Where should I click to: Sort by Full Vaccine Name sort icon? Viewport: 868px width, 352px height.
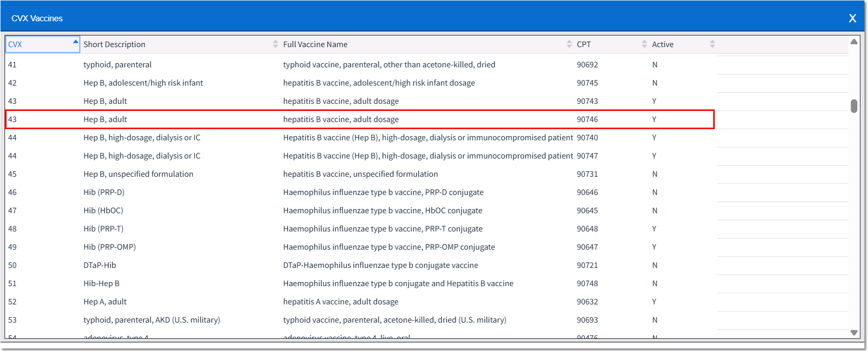click(569, 44)
